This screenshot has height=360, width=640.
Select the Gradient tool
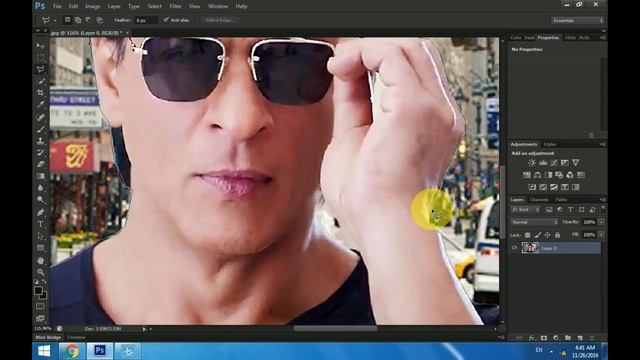coord(40,176)
